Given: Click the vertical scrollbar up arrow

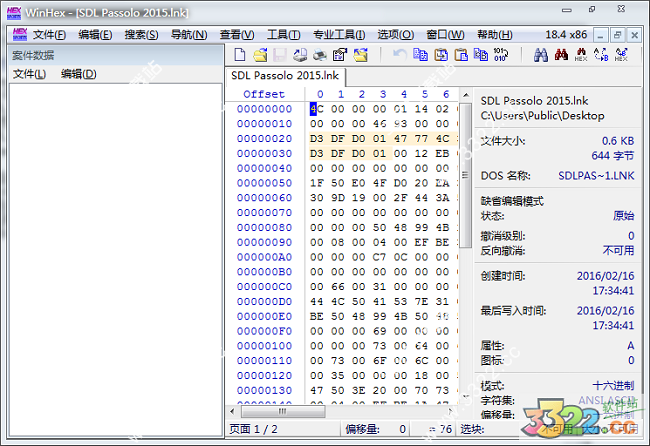Looking at the screenshot, I should pyautogui.click(x=466, y=95).
